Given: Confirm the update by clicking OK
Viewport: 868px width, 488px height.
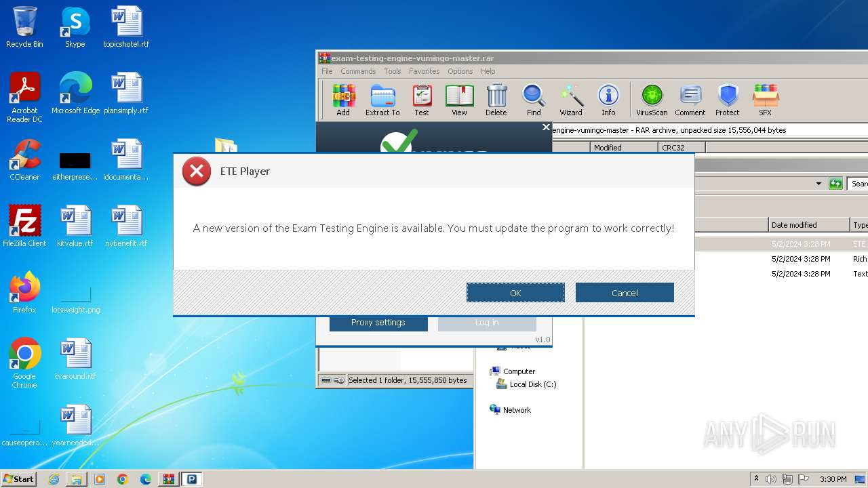Looking at the screenshot, I should (515, 293).
